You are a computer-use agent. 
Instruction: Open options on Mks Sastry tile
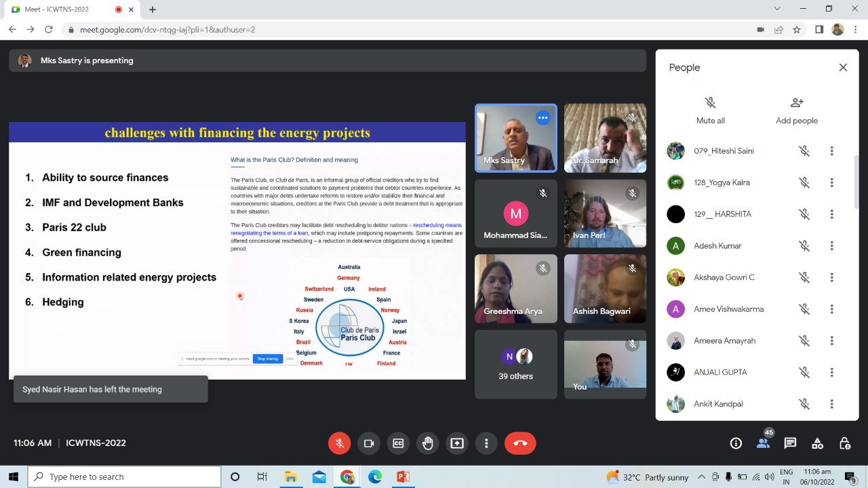pyautogui.click(x=542, y=118)
